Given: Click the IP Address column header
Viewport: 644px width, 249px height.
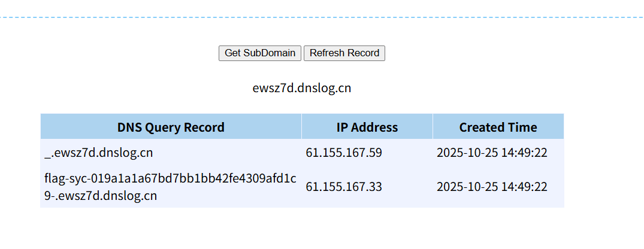Looking at the screenshot, I should coord(367,127).
